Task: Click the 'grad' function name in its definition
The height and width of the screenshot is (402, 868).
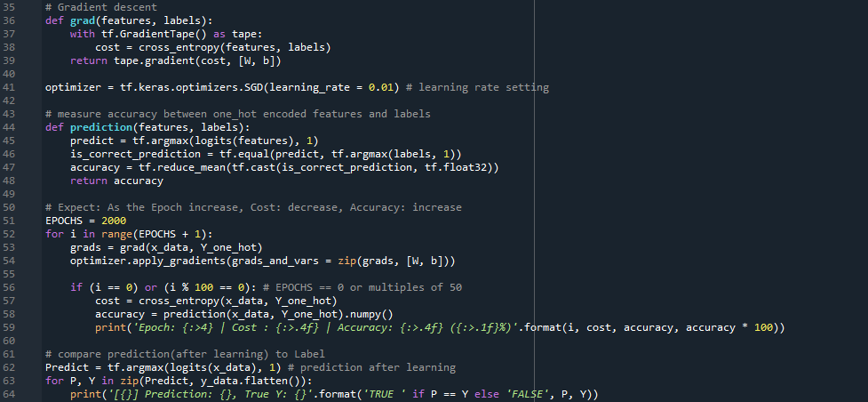Action: [83, 20]
